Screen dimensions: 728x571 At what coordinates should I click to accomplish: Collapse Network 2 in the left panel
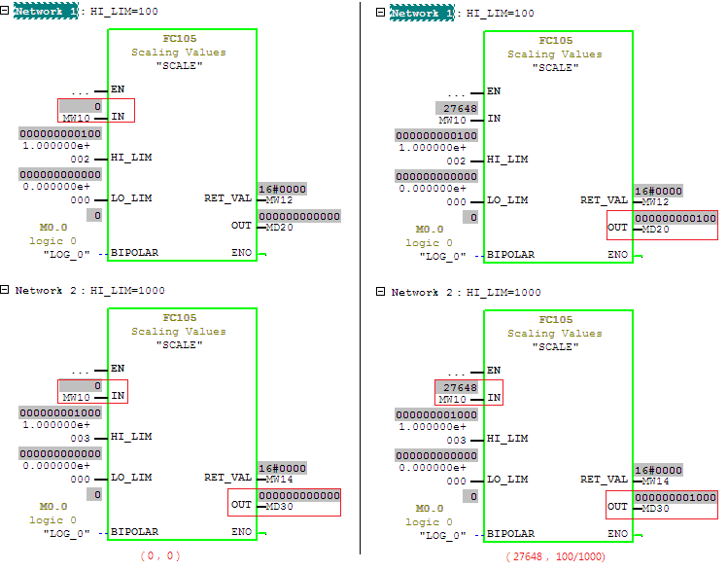coord(6,290)
